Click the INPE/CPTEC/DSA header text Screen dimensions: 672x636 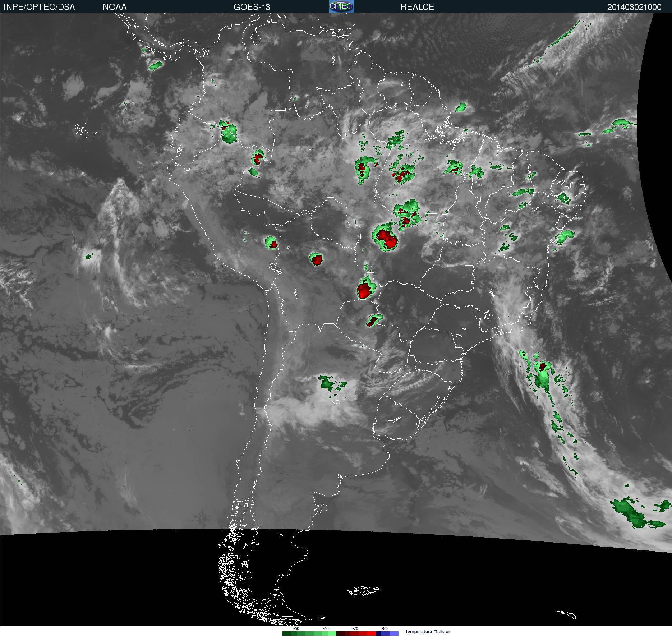point(39,7)
